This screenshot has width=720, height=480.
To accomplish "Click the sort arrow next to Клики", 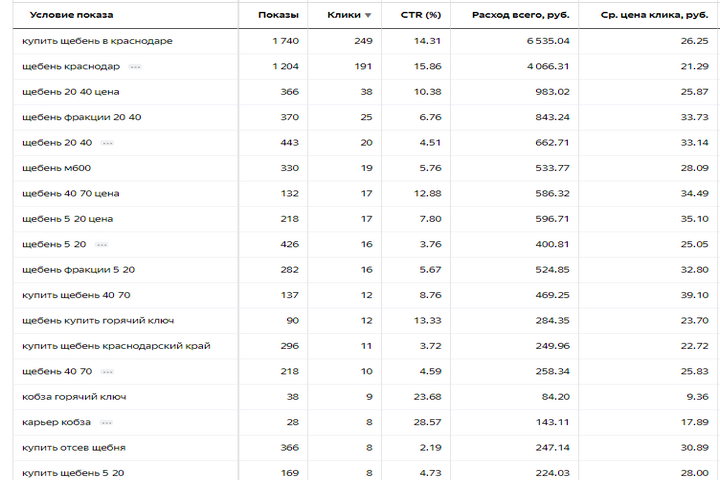I will pyautogui.click(x=368, y=15).
